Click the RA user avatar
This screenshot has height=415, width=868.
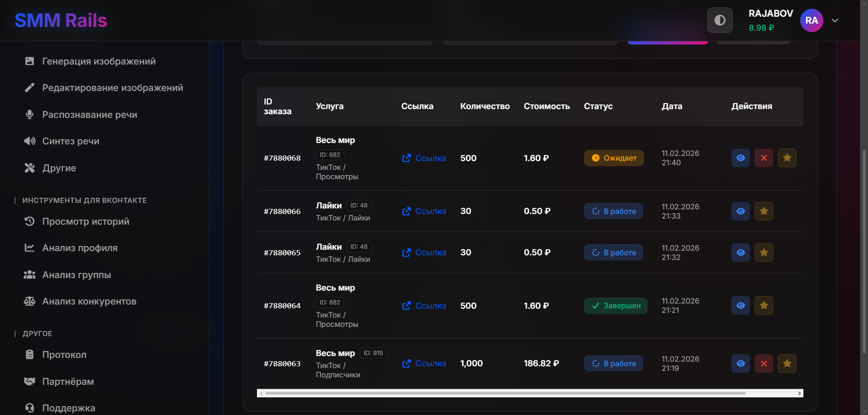tap(811, 20)
